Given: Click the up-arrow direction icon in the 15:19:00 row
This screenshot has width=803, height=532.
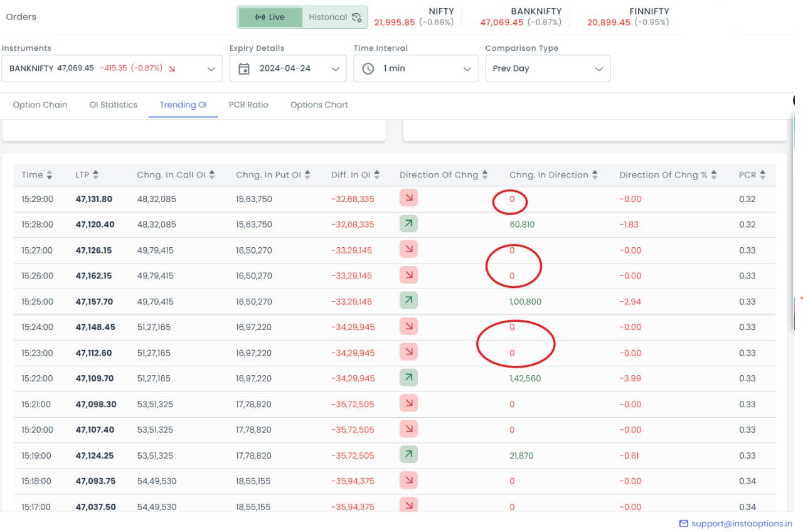Looking at the screenshot, I should [408, 455].
